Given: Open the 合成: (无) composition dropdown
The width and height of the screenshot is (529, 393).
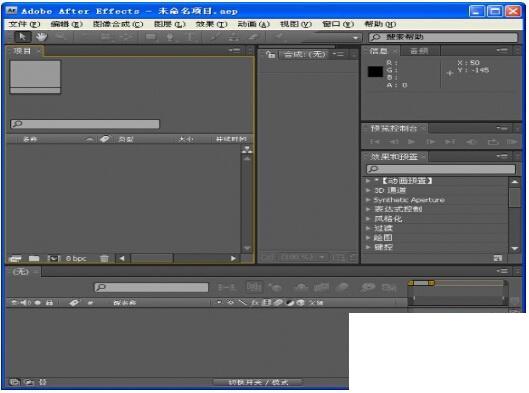Looking at the screenshot, I should click(305, 54).
